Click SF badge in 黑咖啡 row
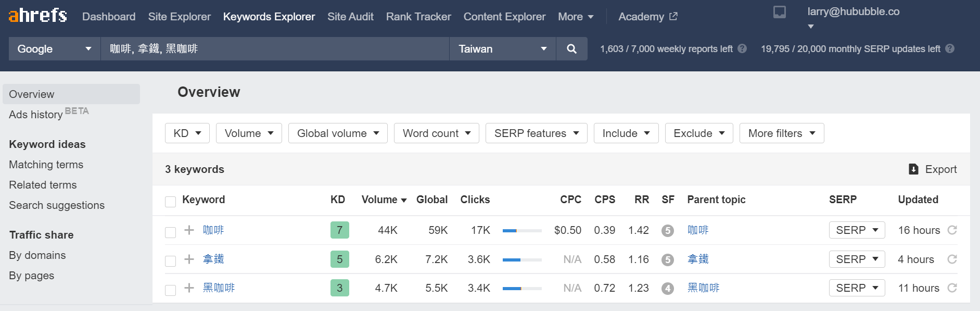 pyautogui.click(x=667, y=288)
